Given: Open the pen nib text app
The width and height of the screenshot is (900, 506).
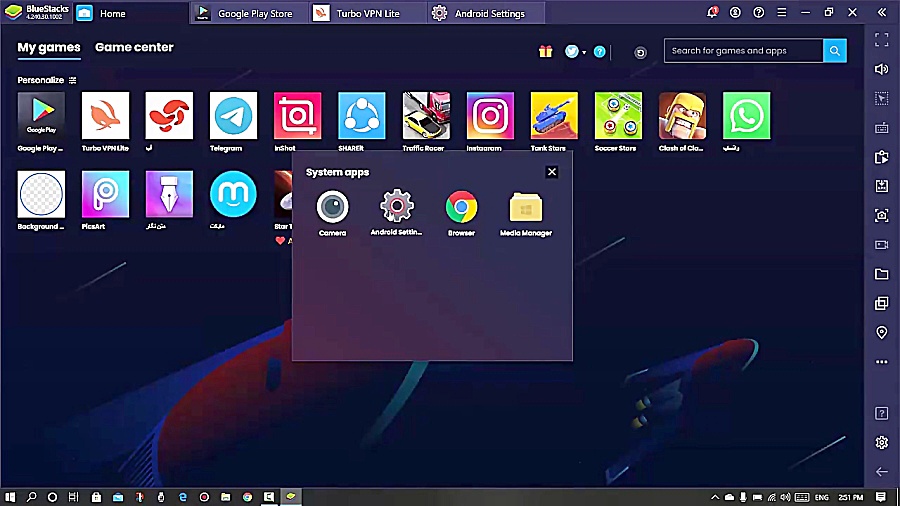Looking at the screenshot, I should [169, 194].
